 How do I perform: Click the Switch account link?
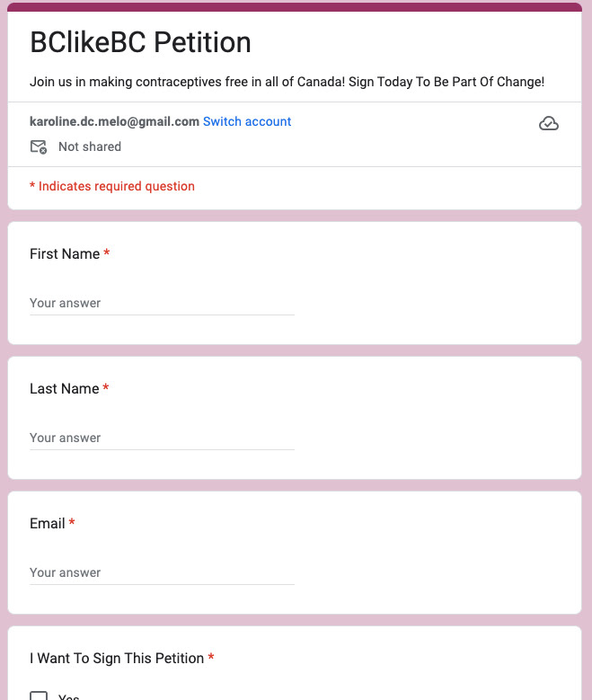(x=247, y=121)
